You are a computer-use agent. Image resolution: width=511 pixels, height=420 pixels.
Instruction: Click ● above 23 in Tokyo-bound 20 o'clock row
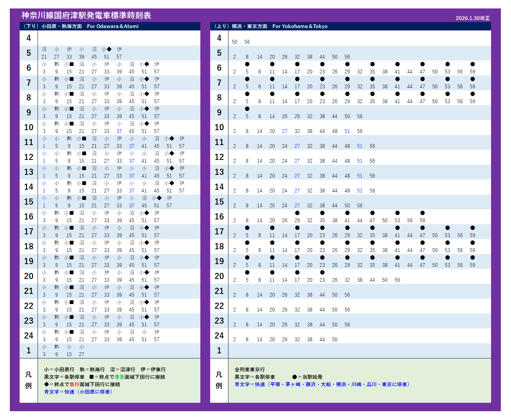click(x=322, y=273)
